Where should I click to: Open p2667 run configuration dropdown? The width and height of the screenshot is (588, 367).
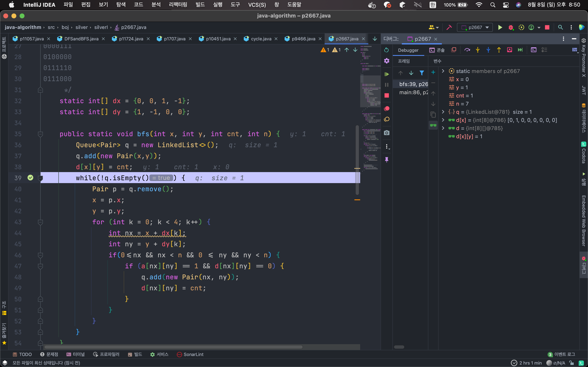click(x=475, y=28)
